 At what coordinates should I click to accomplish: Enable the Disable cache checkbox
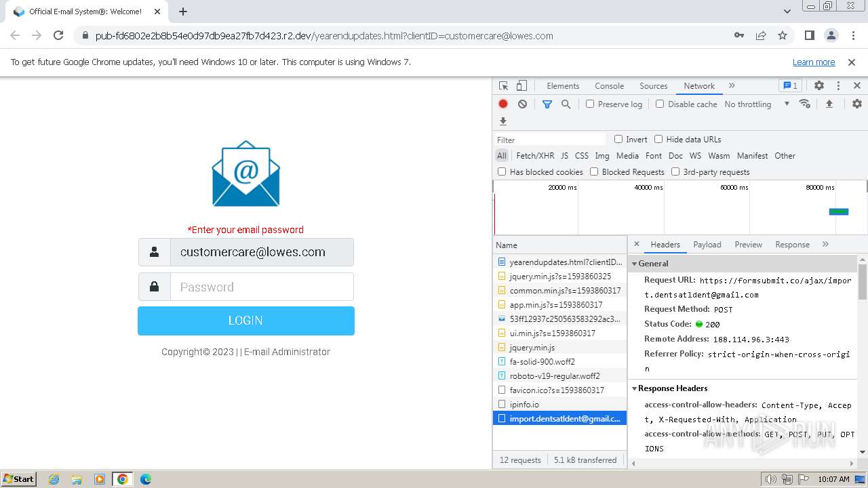[x=660, y=104]
